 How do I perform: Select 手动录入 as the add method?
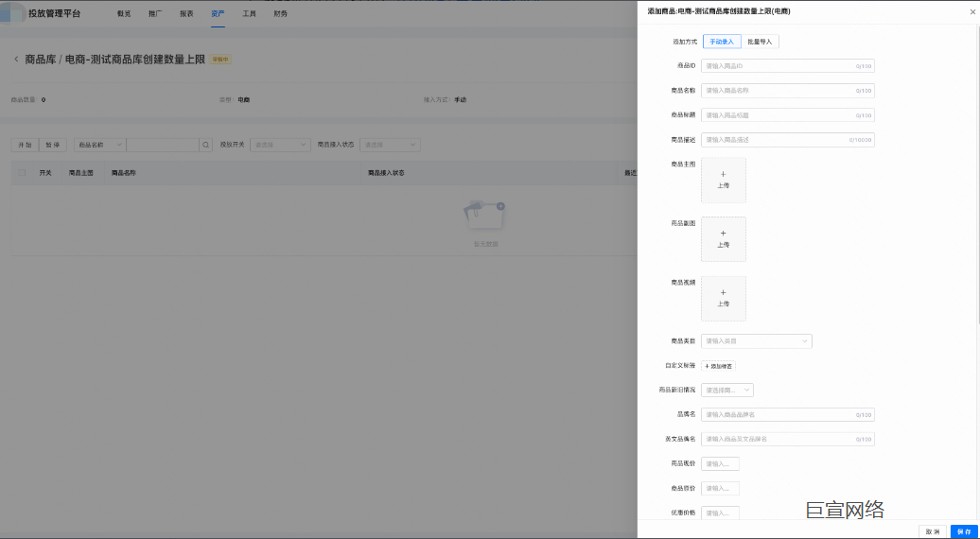click(722, 42)
